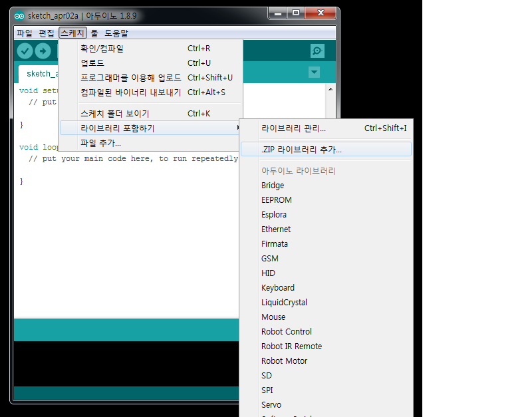Include the Ethernet library
This screenshot has height=417, width=532.
[x=326, y=229]
